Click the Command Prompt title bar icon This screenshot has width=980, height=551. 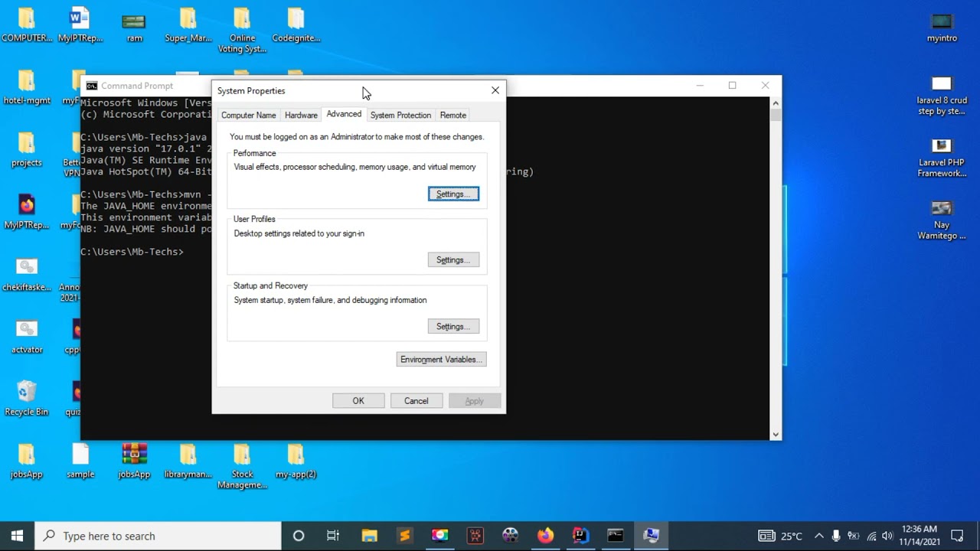click(92, 86)
